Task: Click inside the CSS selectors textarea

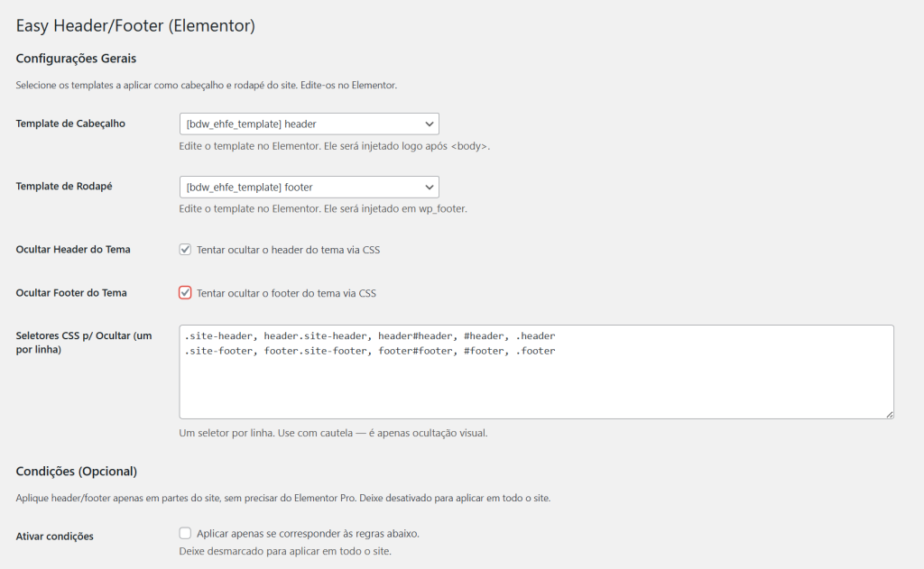Action: click(x=536, y=372)
